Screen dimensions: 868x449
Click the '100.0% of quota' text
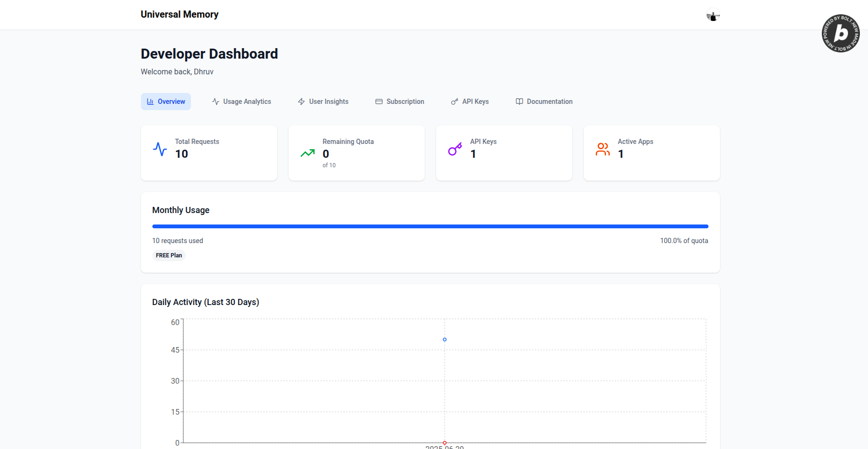point(684,241)
